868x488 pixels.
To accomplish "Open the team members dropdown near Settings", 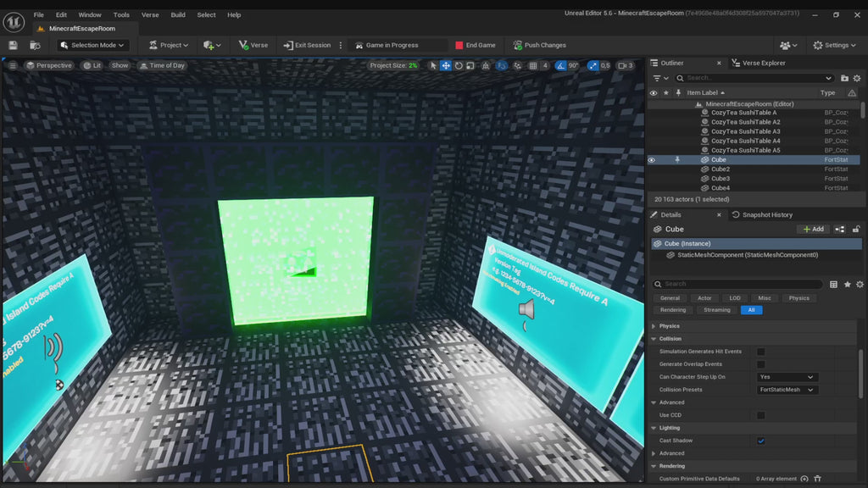I will click(x=788, y=46).
